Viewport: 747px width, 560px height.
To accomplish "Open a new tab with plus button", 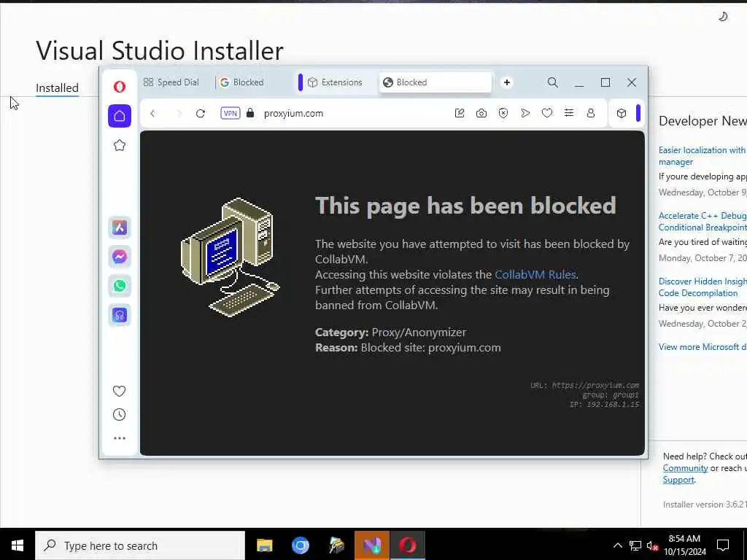I will point(507,82).
